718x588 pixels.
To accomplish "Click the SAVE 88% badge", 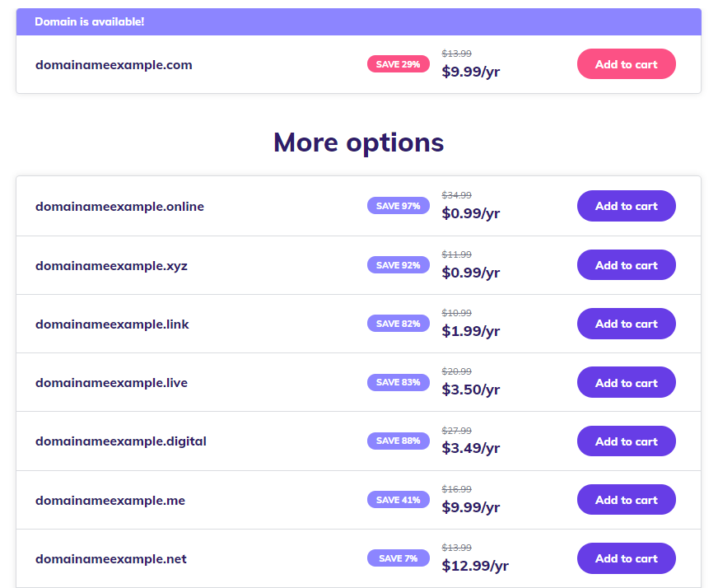I will point(398,441).
